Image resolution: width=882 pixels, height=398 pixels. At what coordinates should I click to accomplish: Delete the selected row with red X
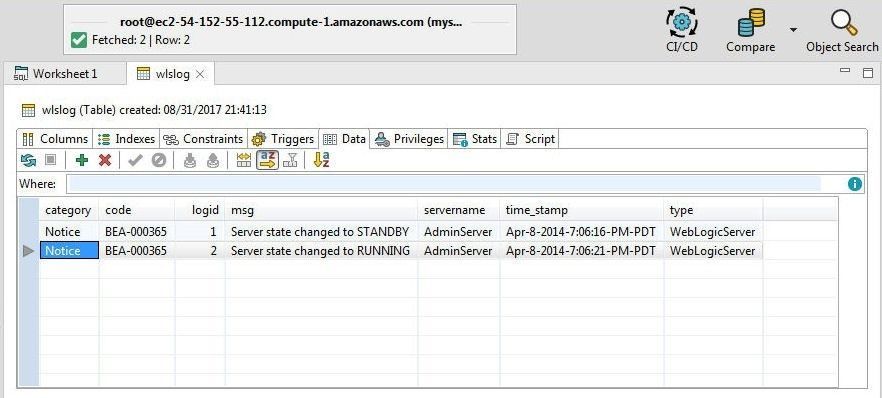(x=105, y=161)
